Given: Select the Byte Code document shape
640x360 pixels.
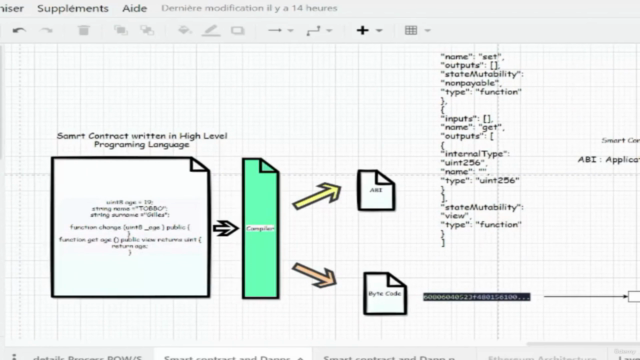Looking at the screenshot, I should click(385, 293).
